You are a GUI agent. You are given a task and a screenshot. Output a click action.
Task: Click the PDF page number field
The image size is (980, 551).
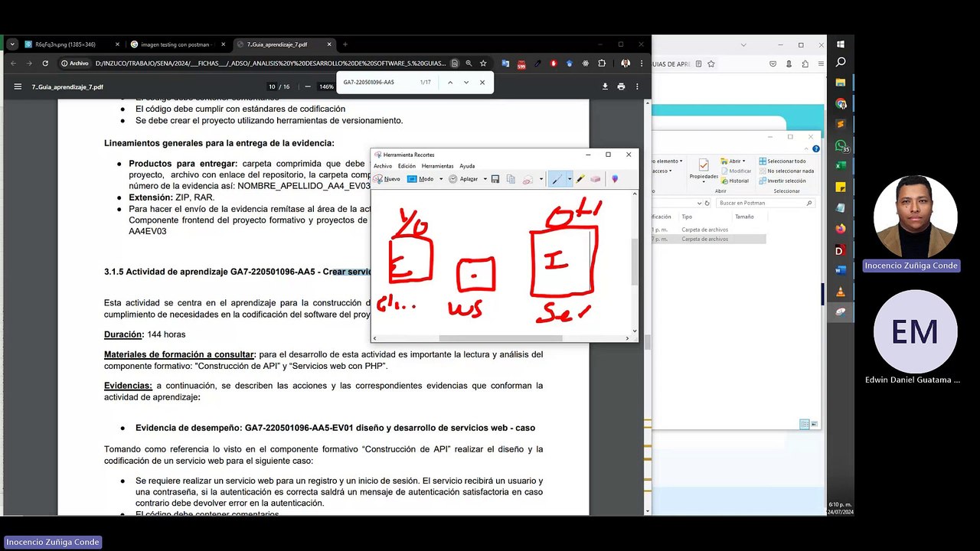pyautogui.click(x=272, y=86)
